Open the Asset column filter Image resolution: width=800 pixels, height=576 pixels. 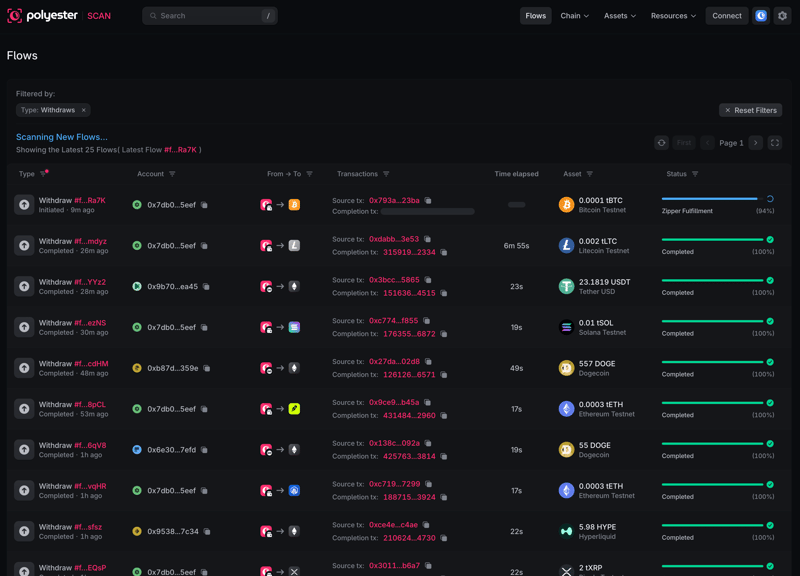(590, 174)
